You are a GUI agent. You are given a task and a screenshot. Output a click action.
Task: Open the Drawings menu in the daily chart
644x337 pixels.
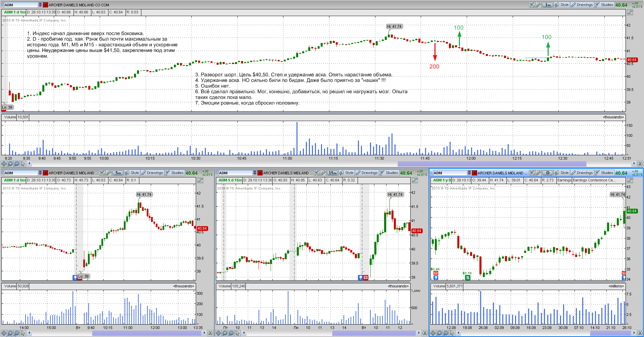(x=582, y=173)
